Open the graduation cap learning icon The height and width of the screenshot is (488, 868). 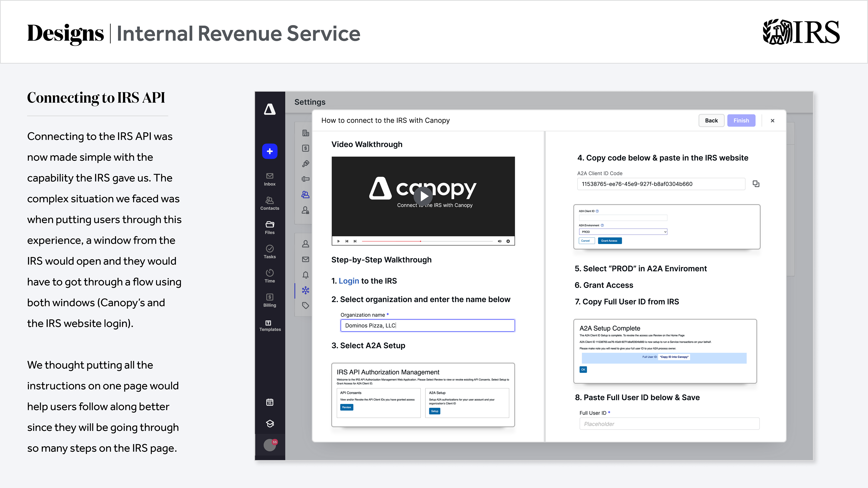coord(270,423)
